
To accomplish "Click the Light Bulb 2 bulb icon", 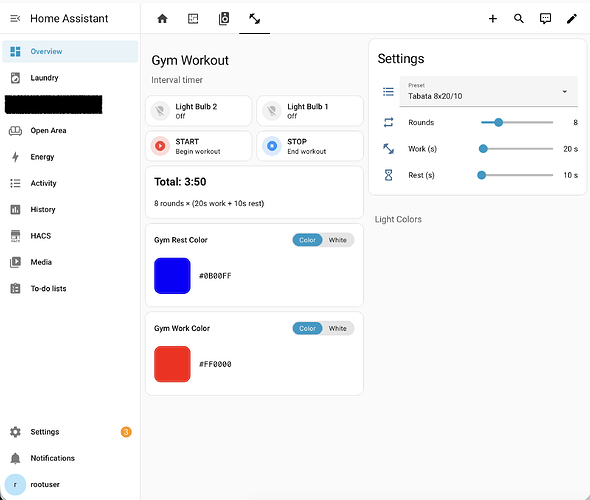I will [160, 111].
